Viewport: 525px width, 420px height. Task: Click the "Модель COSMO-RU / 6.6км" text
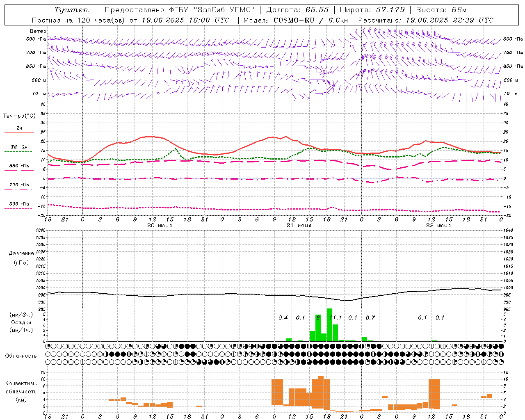click(x=296, y=20)
